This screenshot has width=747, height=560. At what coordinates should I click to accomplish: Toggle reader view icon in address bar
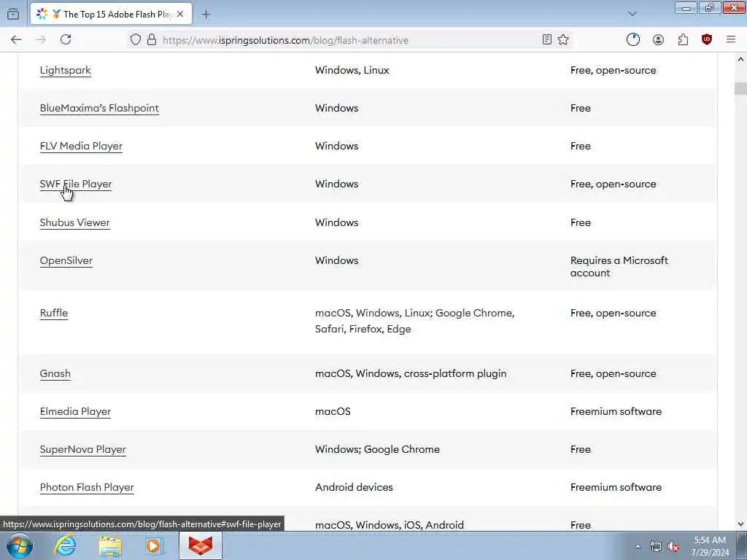[547, 40]
